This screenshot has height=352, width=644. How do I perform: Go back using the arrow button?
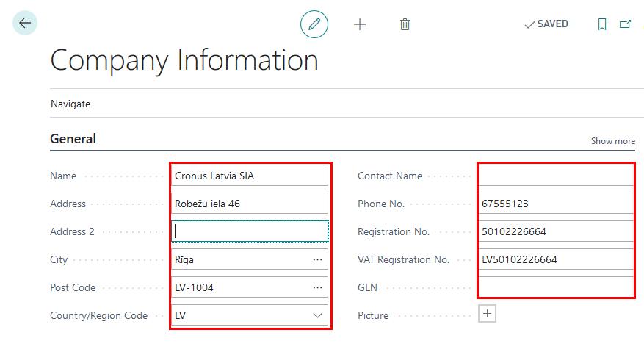pos(25,23)
